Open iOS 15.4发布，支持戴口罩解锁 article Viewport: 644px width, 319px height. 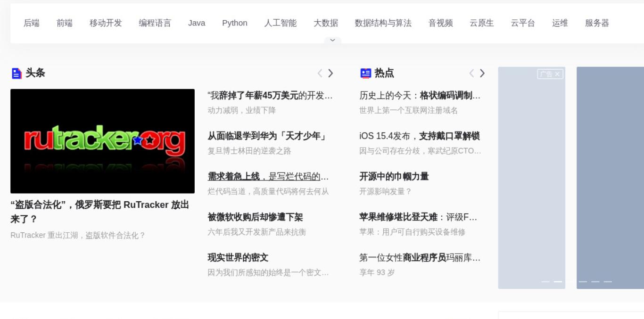[x=420, y=136]
